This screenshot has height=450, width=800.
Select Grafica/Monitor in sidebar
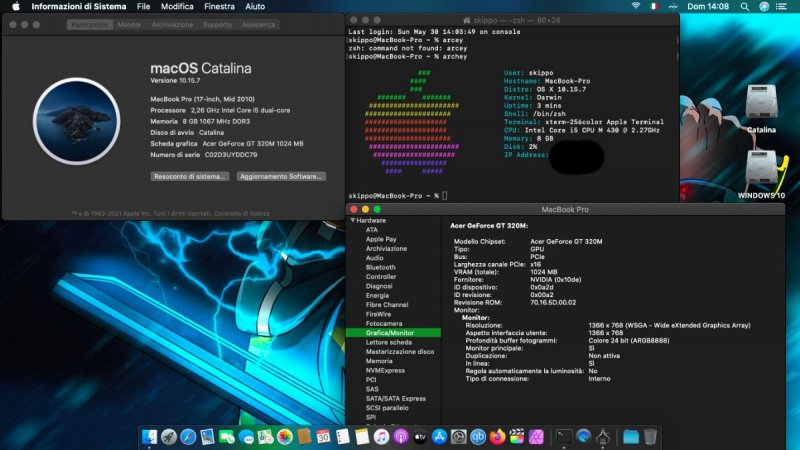[x=393, y=333]
